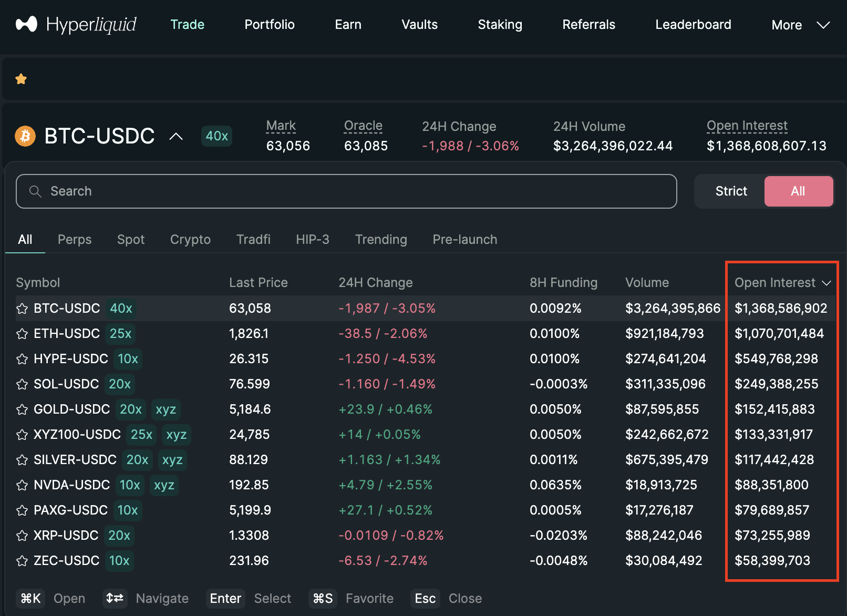Favorite ETH-USDC by clicking its star
Screen dimensions: 847x616
tap(22, 333)
